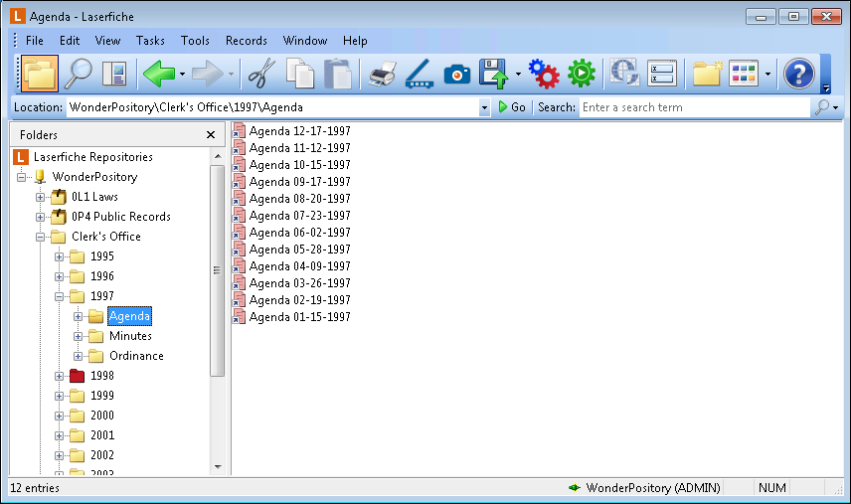Screen dimensions: 851x504
Task: Click the gray forward arrow
Action: [208, 74]
